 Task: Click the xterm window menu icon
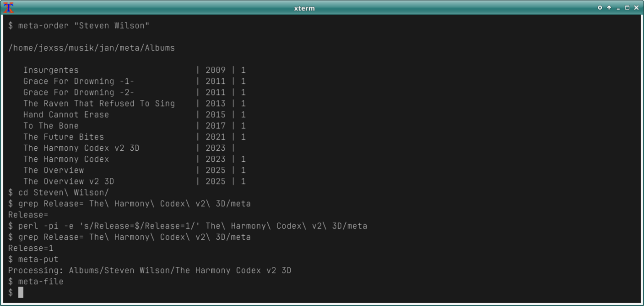point(9,8)
